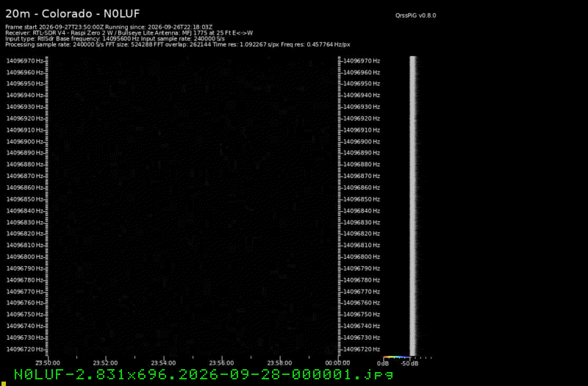The image size is (588, 386).
Task: Click the 23:50:00 time axis marker
Action: [x=48, y=363]
